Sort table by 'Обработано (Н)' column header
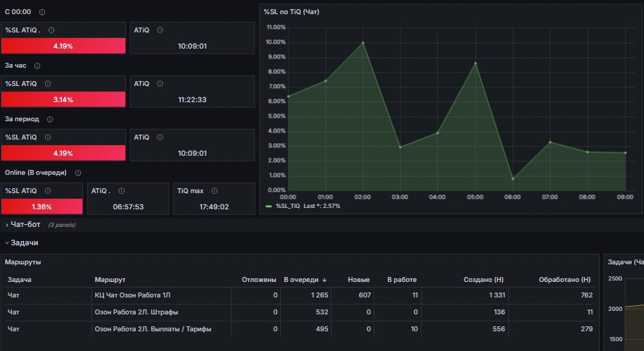The image size is (644, 351). pos(564,280)
